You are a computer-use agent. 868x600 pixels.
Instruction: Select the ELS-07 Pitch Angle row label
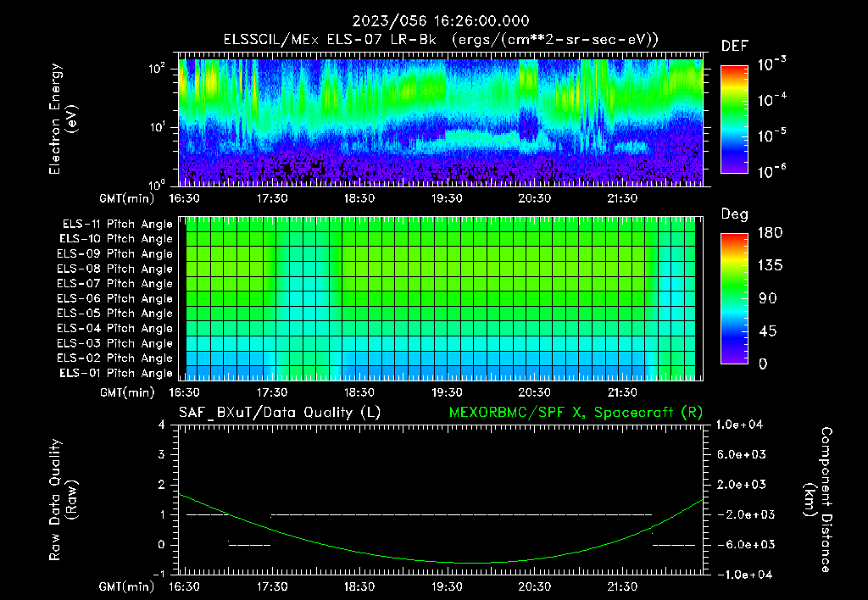(x=115, y=284)
